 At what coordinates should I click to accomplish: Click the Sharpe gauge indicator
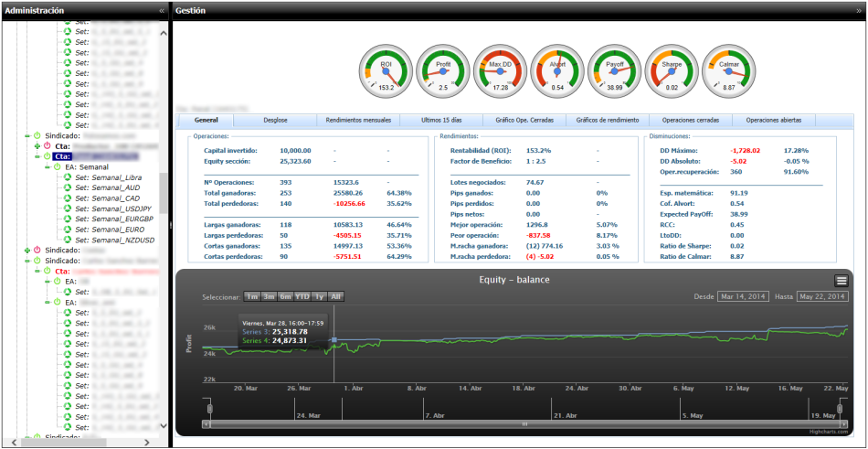pyautogui.click(x=672, y=70)
